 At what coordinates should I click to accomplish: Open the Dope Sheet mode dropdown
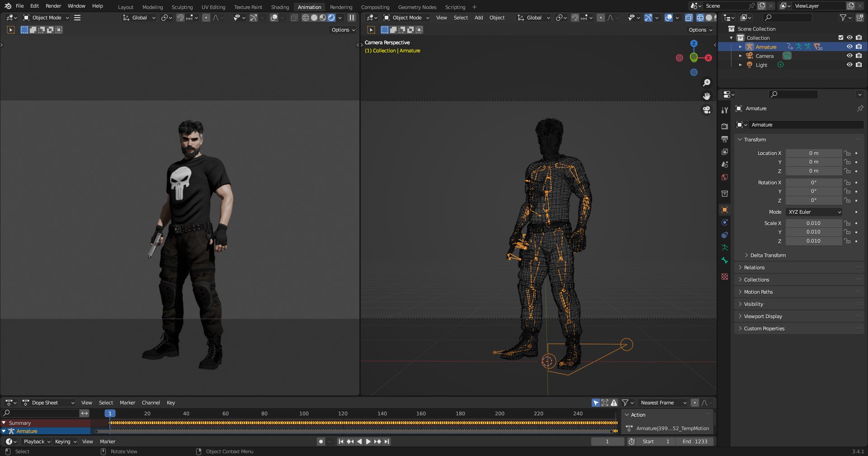pyautogui.click(x=49, y=403)
